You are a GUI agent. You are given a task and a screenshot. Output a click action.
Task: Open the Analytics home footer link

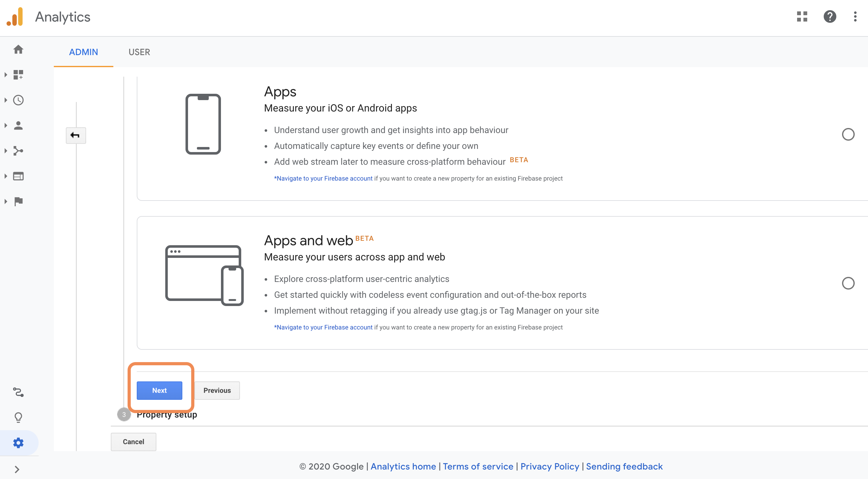(x=403, y=466)
